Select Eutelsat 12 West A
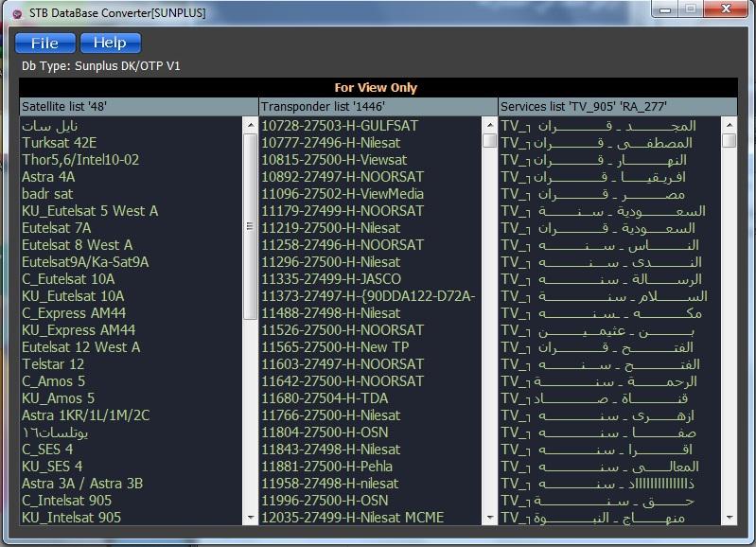 [x=131, y=347]
